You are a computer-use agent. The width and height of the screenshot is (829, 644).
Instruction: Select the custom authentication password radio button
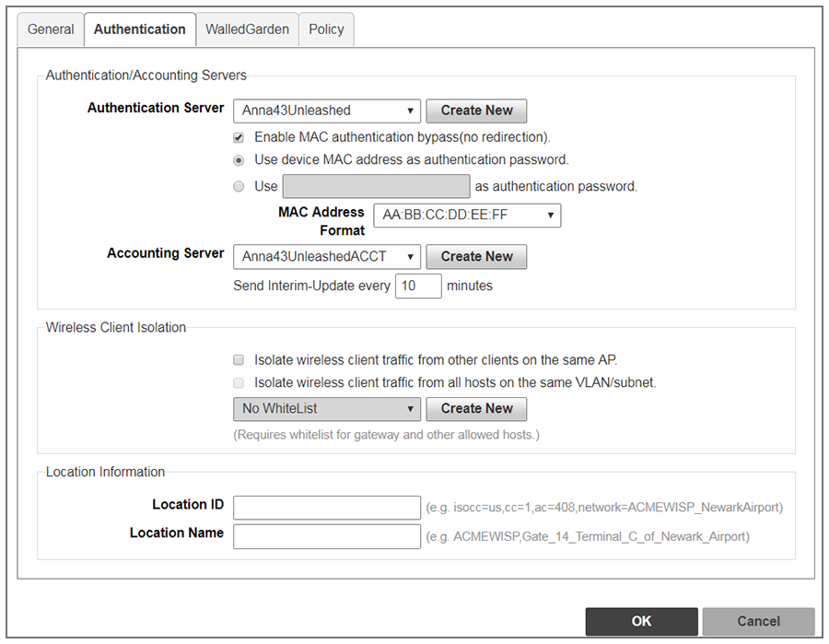pos(239,186)
